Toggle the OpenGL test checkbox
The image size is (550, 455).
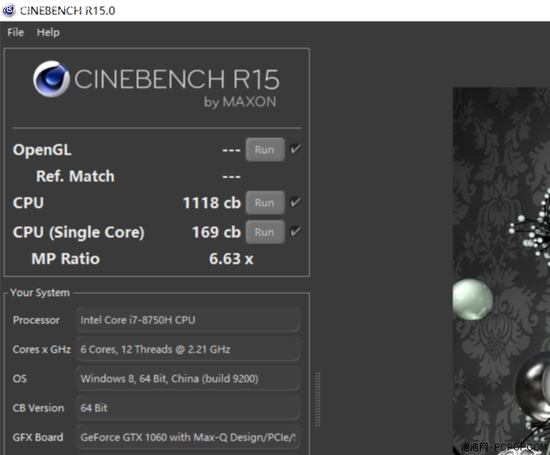coord(295,149)
